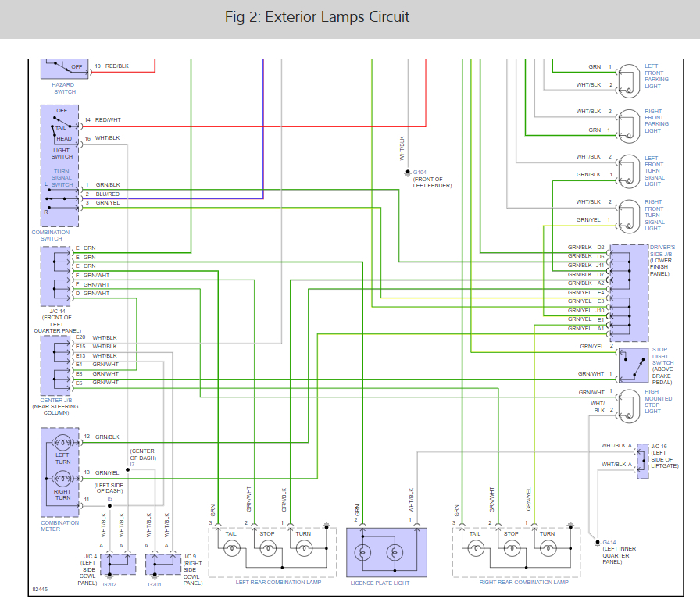700x606 pixels.
Task: Click the high mounted stop light symbol
Action: [629, 407]
